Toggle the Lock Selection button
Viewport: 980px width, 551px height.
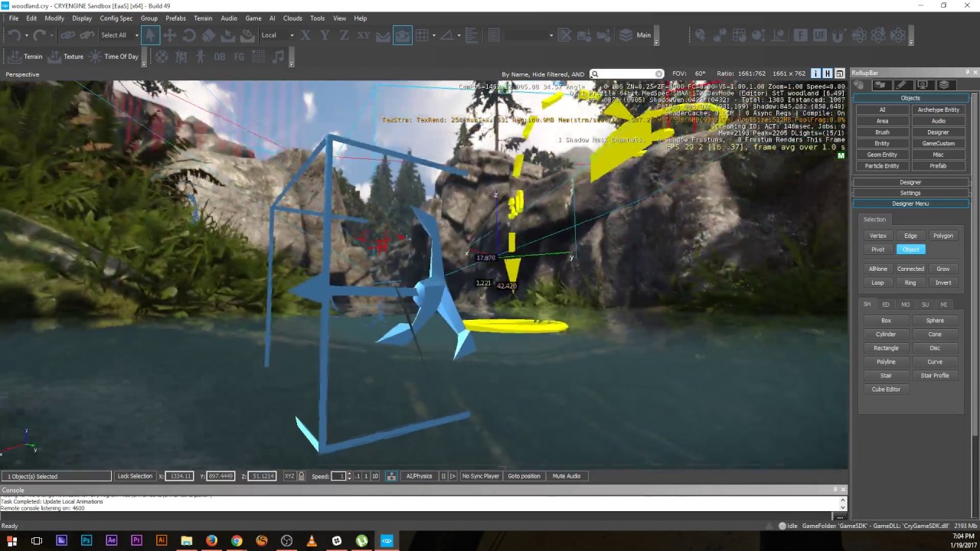135,476
